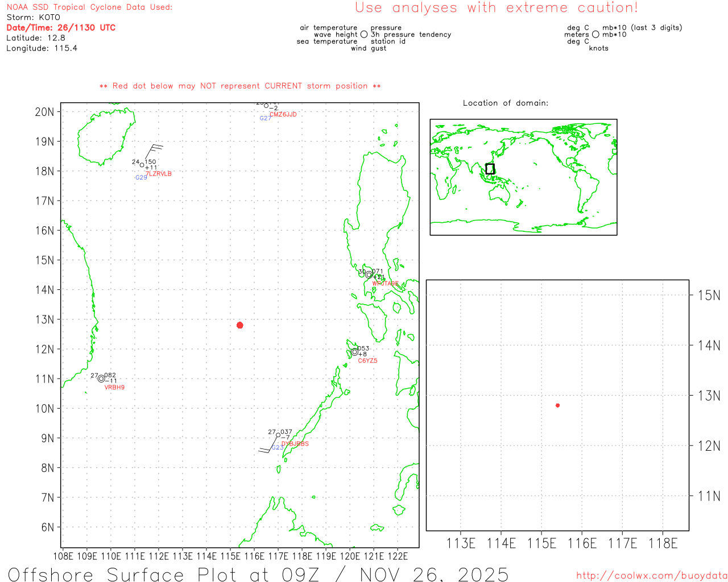Click the station model legend circle
The width and height of the screenshot is (728, 582).
[x=364, y=35]
